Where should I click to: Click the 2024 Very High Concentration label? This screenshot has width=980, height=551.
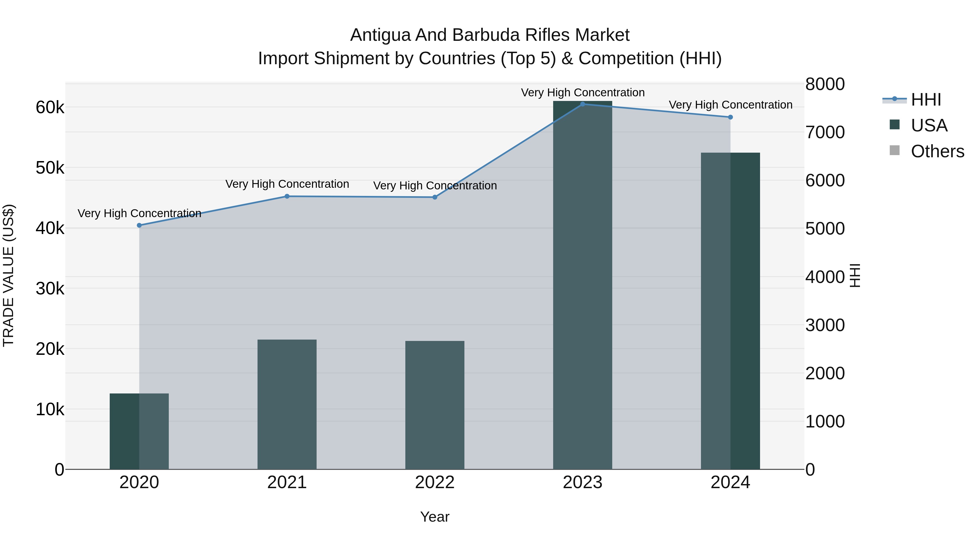[x=731, y=104]
